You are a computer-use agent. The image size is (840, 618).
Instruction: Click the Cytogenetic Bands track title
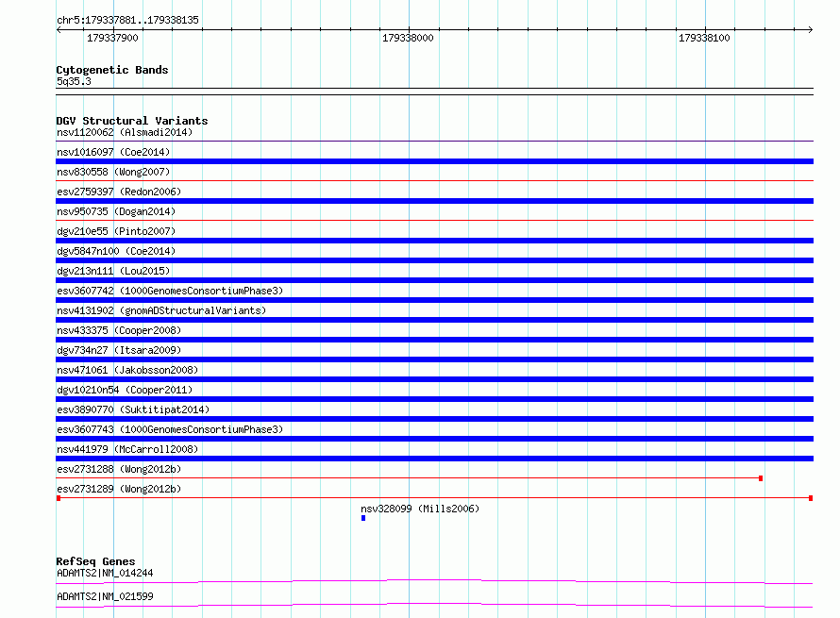(112, 70)
